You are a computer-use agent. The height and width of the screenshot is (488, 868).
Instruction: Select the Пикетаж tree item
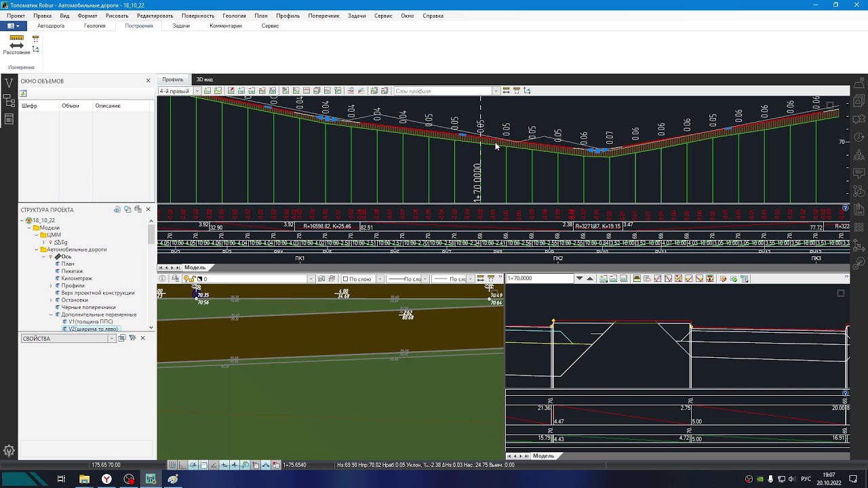(72, 271)
